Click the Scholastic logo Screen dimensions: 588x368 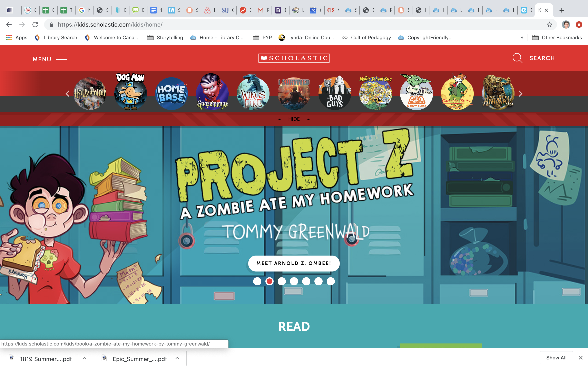294,58
